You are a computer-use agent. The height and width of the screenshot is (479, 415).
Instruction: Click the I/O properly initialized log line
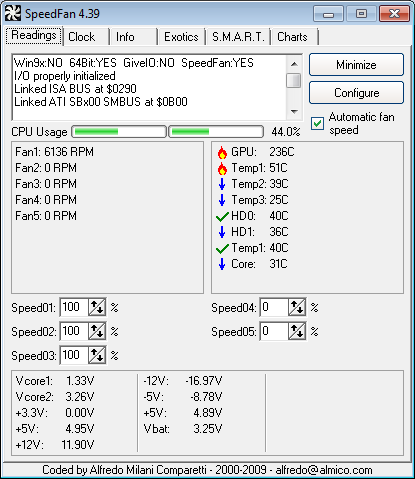(65, 76)
